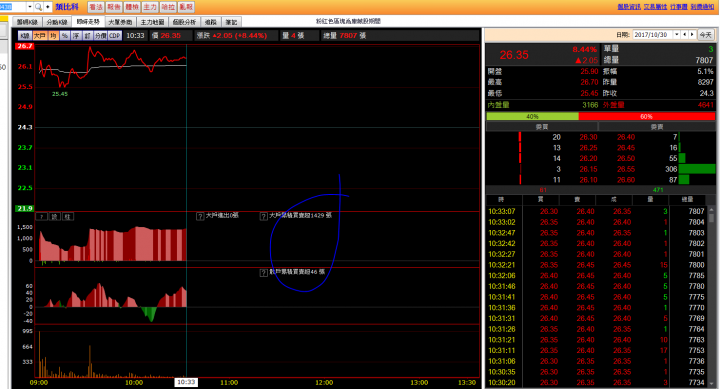Select the 10:32:21 trade row

tap(596, 265)
